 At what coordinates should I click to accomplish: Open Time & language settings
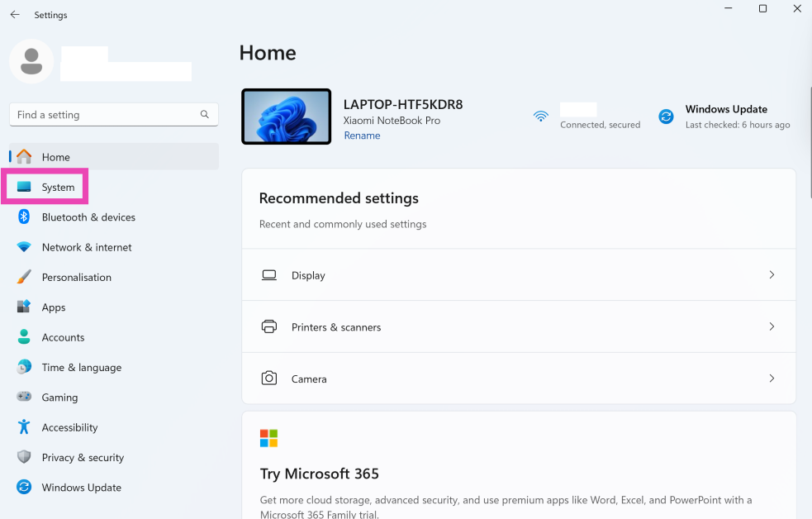pos(81,368)
